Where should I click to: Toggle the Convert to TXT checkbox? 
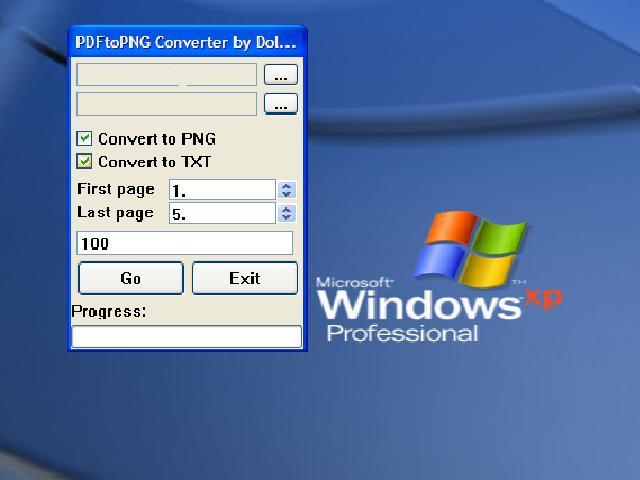pyautogui.click(x=85, y=161)
